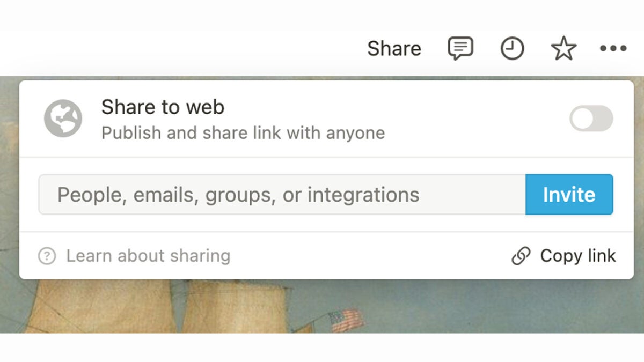Open the Share menu in top bar

394,49
